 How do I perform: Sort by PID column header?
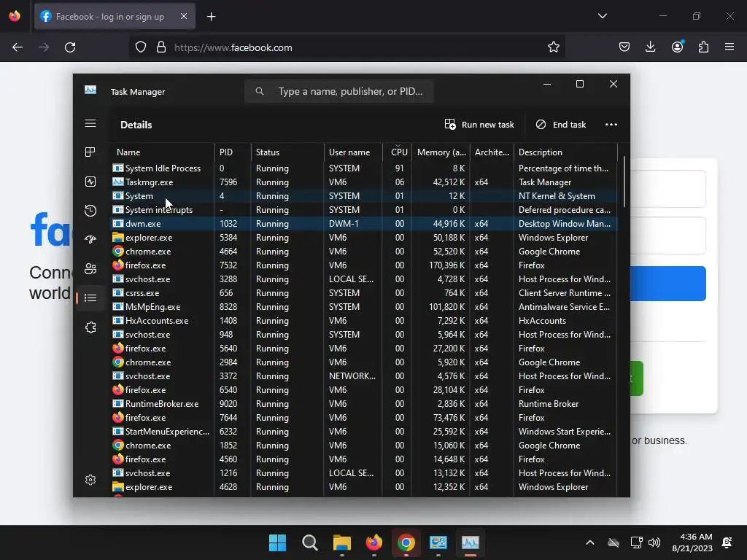click(x=233, y=152)
